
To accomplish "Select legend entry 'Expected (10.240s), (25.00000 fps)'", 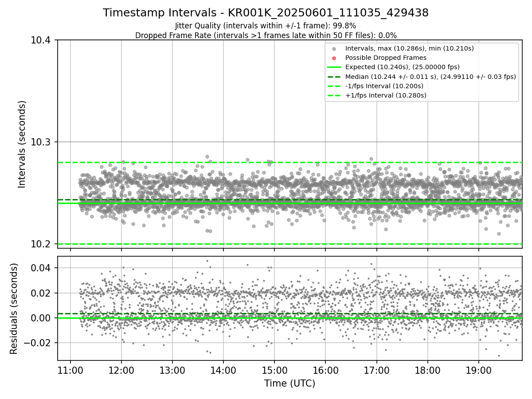I will (x=403, y=67).
